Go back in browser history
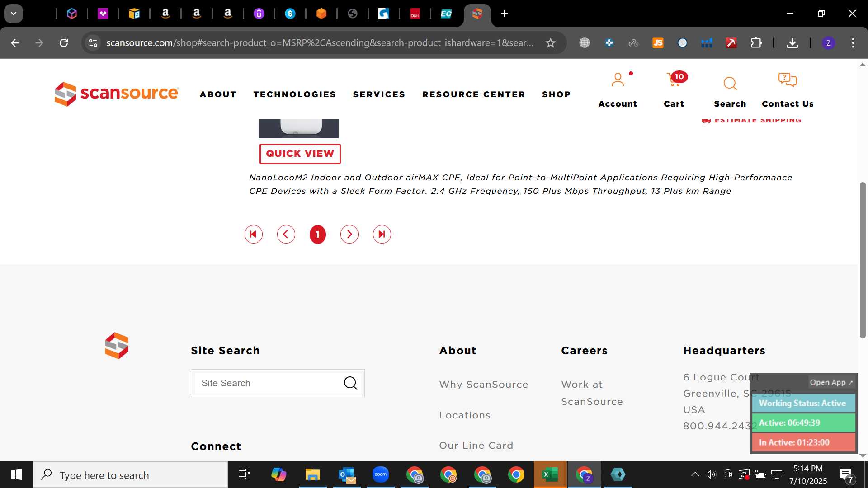Viewport: 868px width, 488px height. tap(15, 43)
